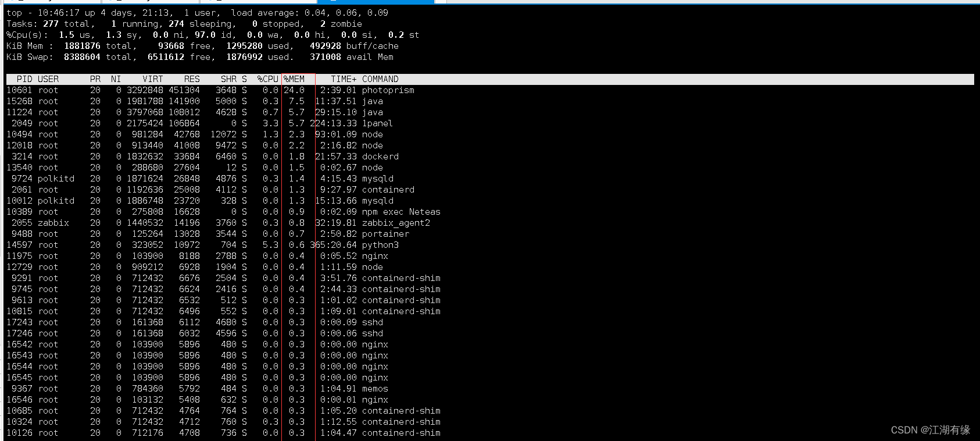Click the 1876992 used swap value
This screenshot has width=980, height=441.
[244, 57]
